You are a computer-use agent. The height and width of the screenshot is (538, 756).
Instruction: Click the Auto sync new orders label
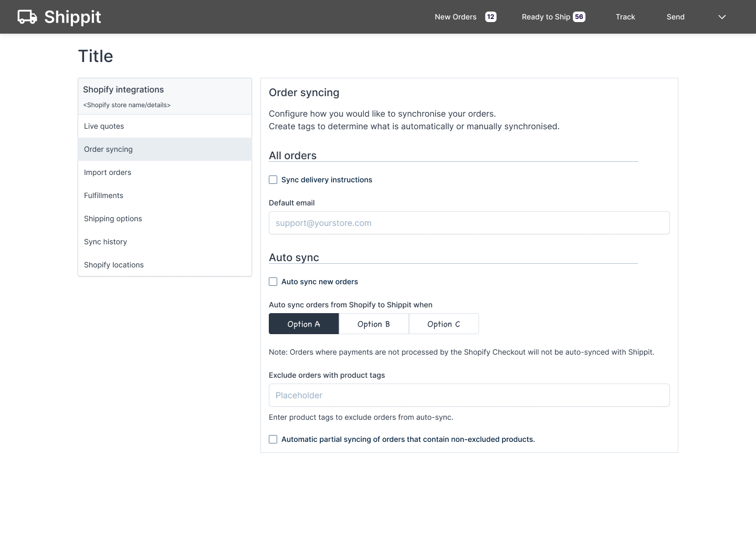(x=320, y=282)
